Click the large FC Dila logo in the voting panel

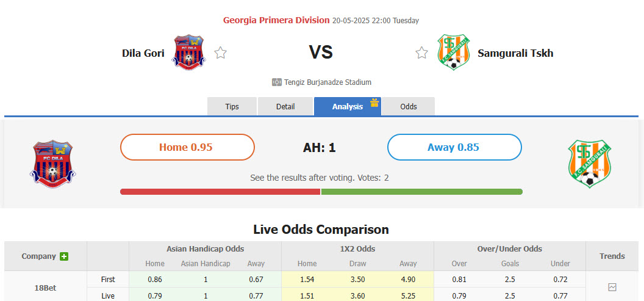click(52, 164)
